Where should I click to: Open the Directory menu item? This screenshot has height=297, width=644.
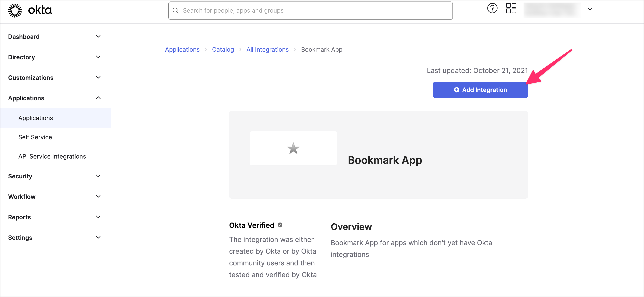(22, 57)
